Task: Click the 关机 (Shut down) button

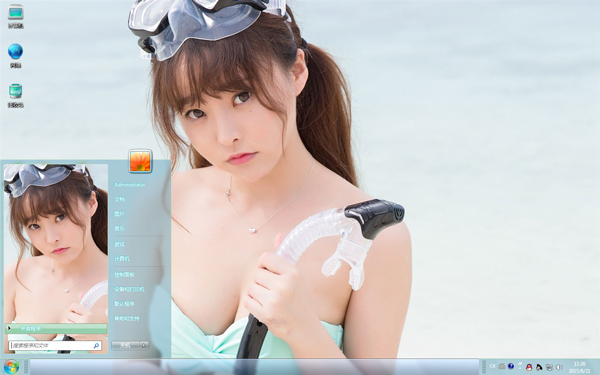Action: pyautogui.click(x=125, y=346)
